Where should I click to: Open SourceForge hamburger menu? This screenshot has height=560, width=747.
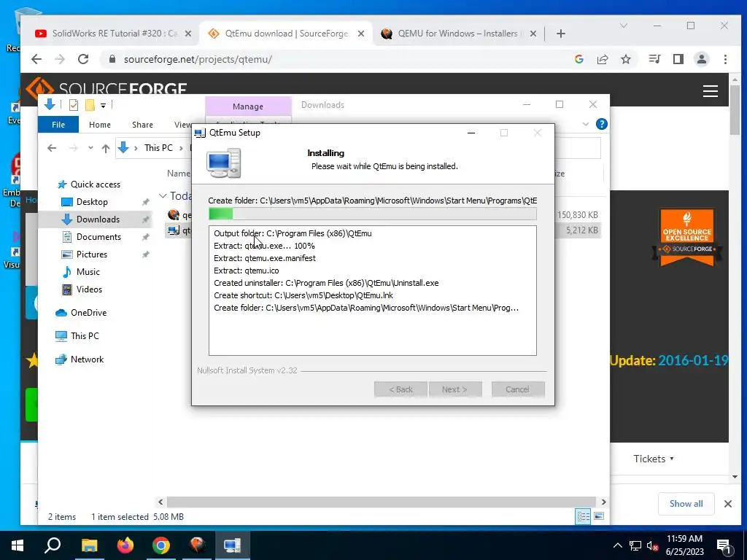coord(711,91)
